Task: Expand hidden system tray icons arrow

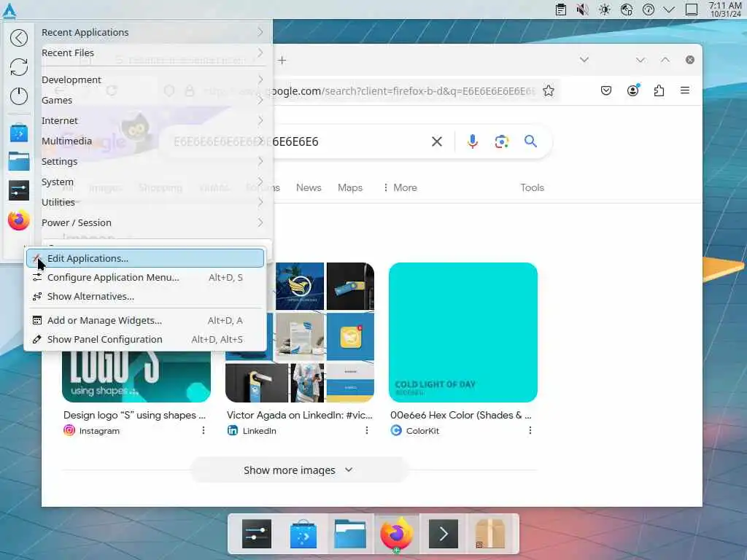Action: tap(669, 9)
